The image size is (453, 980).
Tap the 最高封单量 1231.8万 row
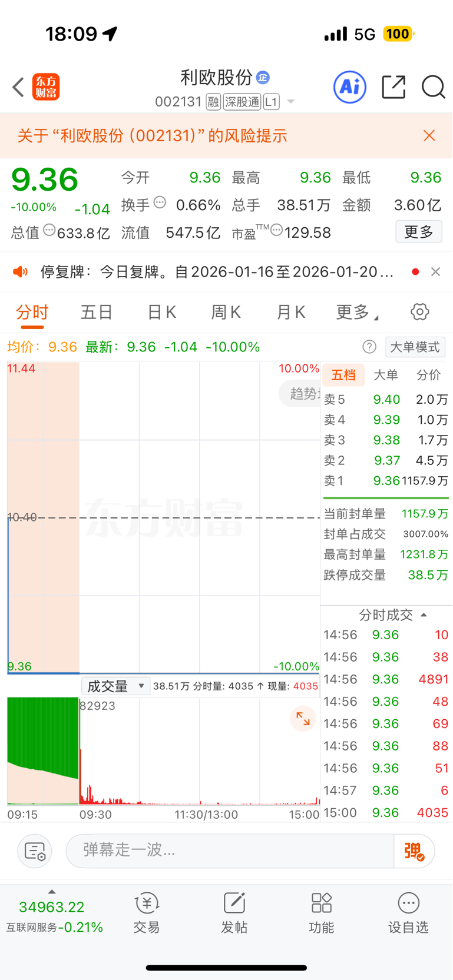[386, 554]
